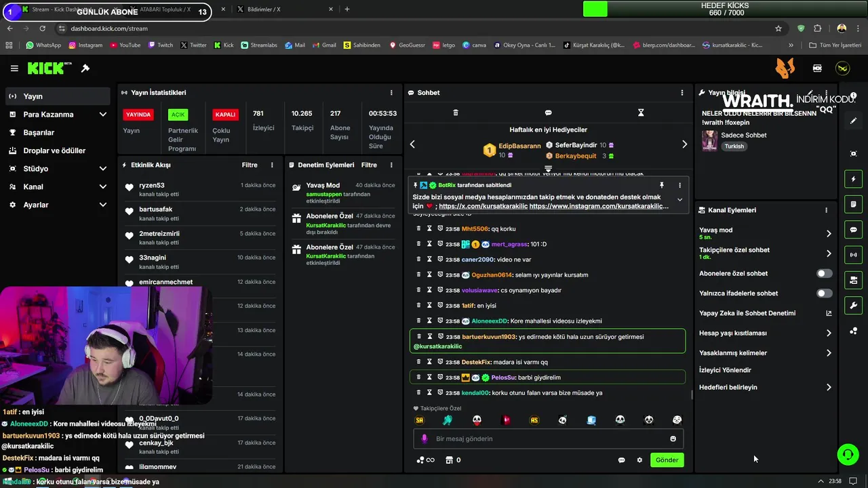Viewport: 868px width, 488px height.
Task: Show previous top gifters with left arrow
Action: 412,144
